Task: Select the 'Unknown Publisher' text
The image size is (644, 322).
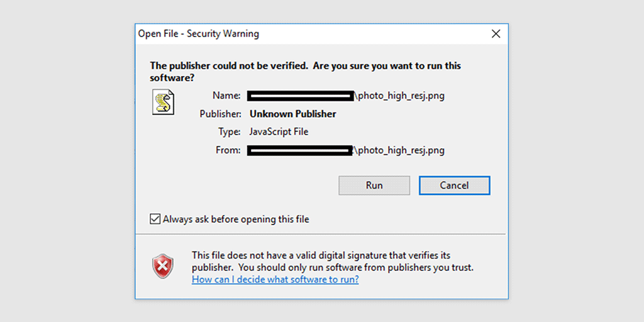Action: [x=292, y=114]
